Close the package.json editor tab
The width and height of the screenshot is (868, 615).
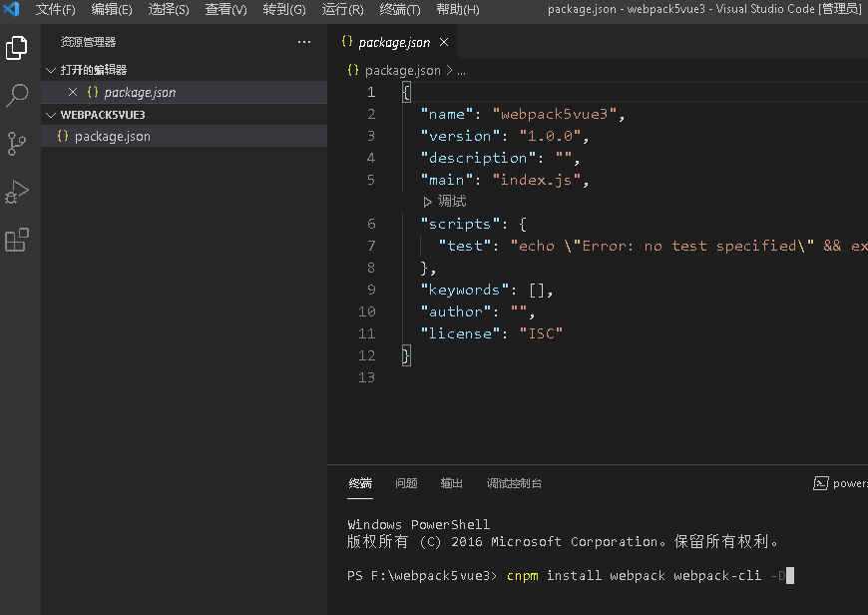tap(444, 42)
